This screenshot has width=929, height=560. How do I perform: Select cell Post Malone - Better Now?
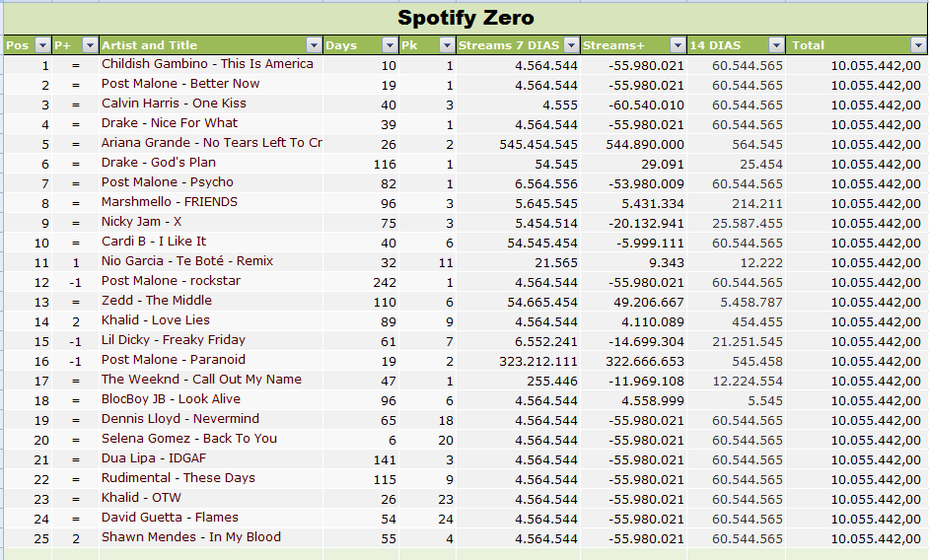coord(211,84)
